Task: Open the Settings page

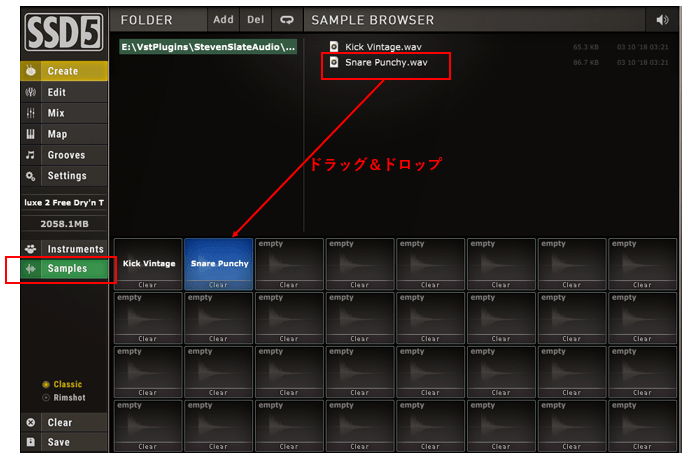Action: [64, 176]
